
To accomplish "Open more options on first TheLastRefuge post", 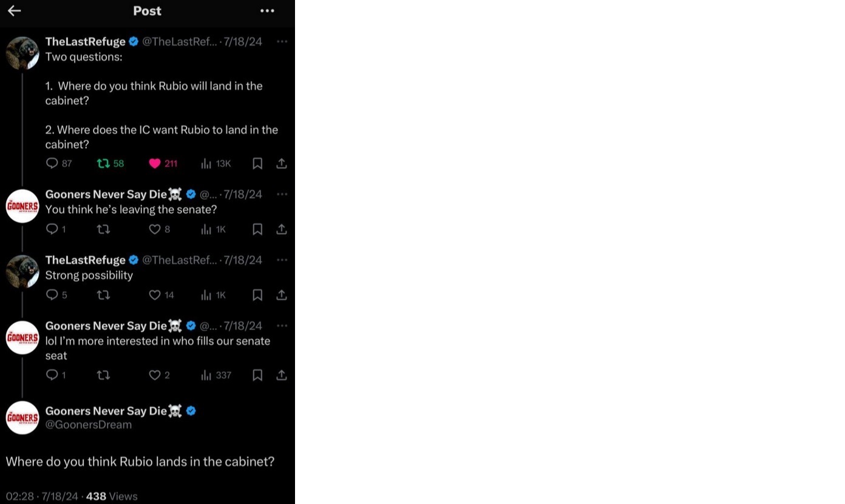I will tap(282, 41).
